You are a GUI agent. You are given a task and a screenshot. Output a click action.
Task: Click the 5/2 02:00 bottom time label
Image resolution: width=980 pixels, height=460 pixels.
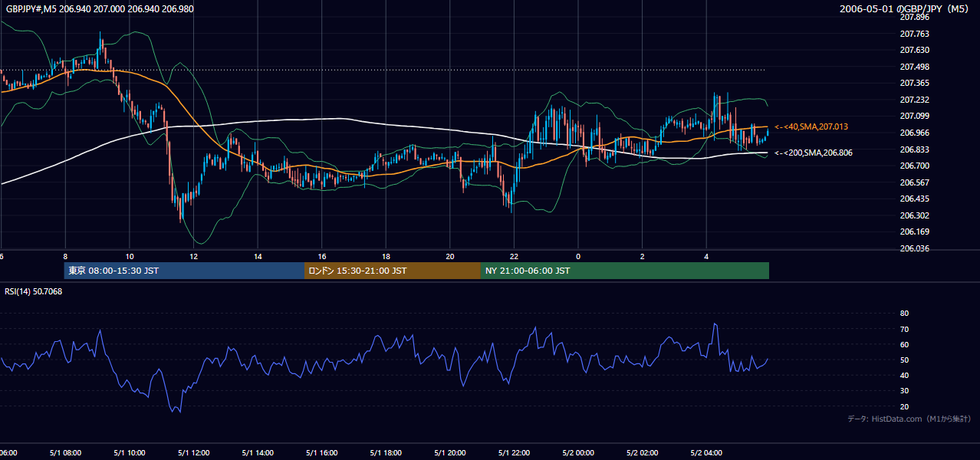pos(643,453)
